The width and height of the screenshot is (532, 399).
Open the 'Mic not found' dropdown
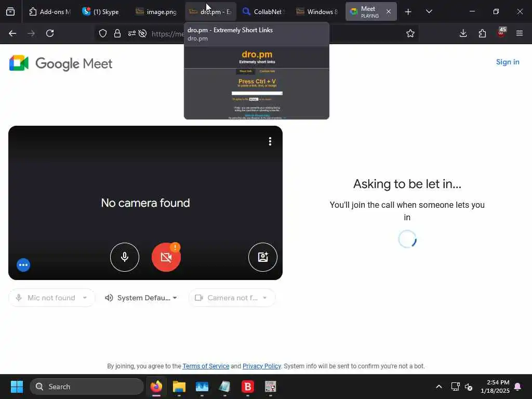(52, 298)
